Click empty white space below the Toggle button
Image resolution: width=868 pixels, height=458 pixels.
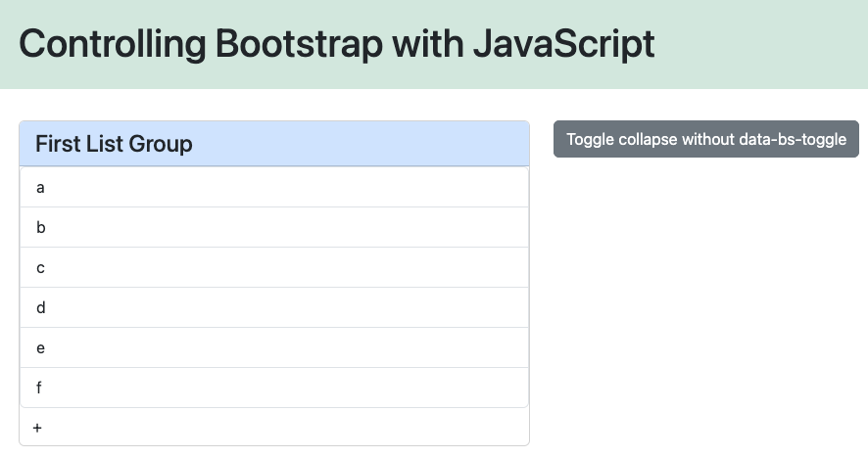(705, 294)
